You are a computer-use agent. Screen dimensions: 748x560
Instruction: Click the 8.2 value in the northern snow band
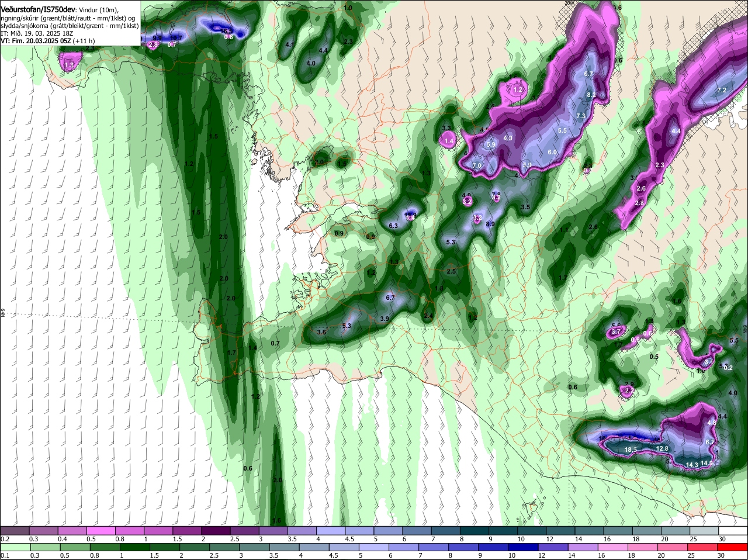coord(591,95)
